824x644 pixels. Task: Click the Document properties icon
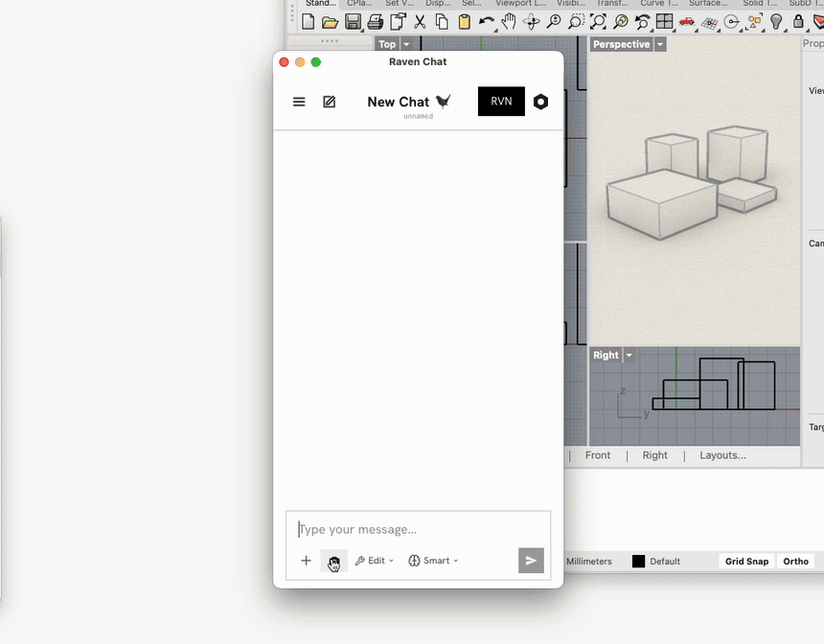click(398, 21)
